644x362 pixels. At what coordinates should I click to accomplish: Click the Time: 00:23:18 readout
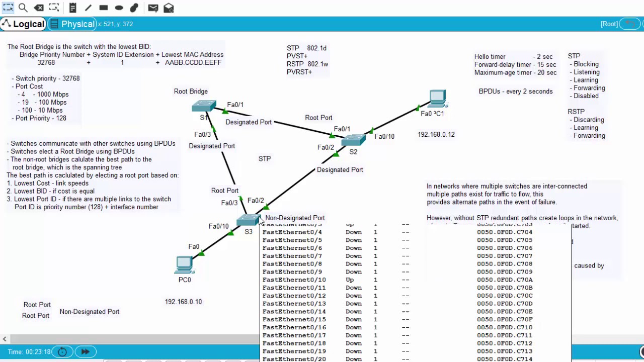[29, 351]
